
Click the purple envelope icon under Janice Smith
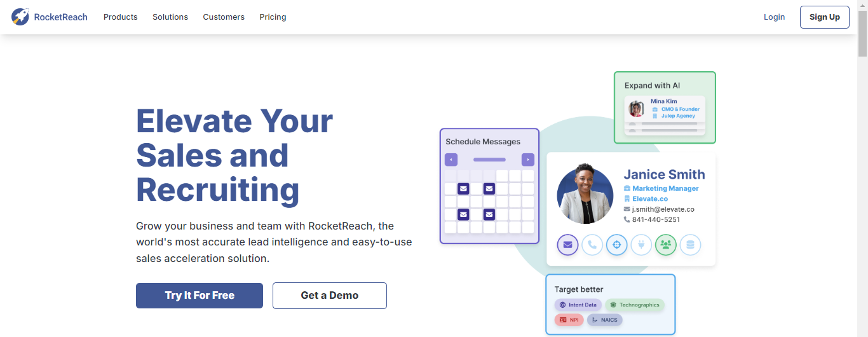[x=567, y=245]
